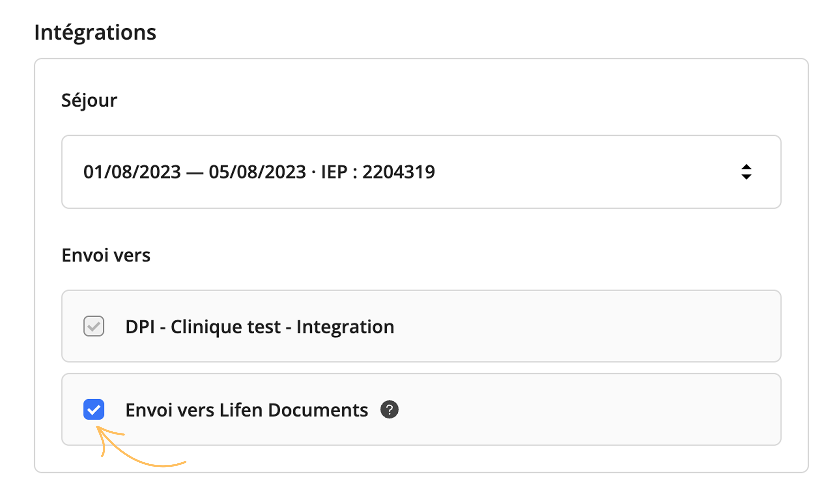The image size is (839, 504).
Task: Open help tooltip beside Lifen Documents
Action: click(389, 410)
